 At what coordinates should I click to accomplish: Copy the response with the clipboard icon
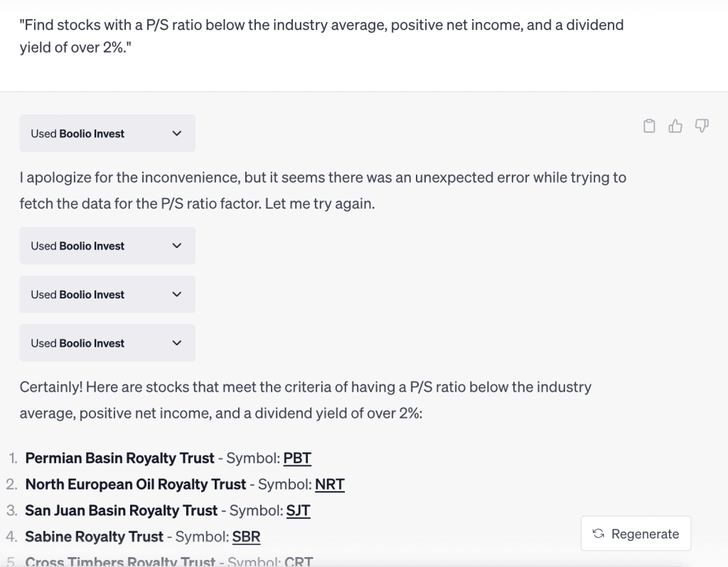[649, 126]
